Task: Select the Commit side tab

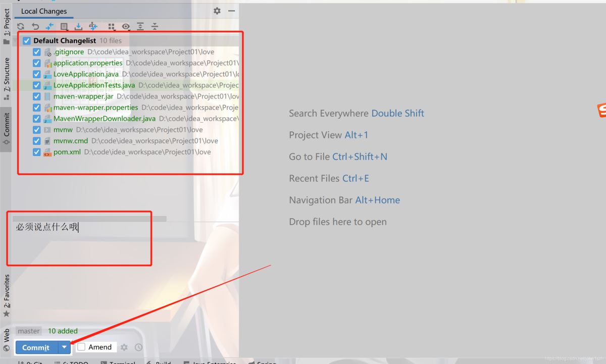Action: coord(6,128)
